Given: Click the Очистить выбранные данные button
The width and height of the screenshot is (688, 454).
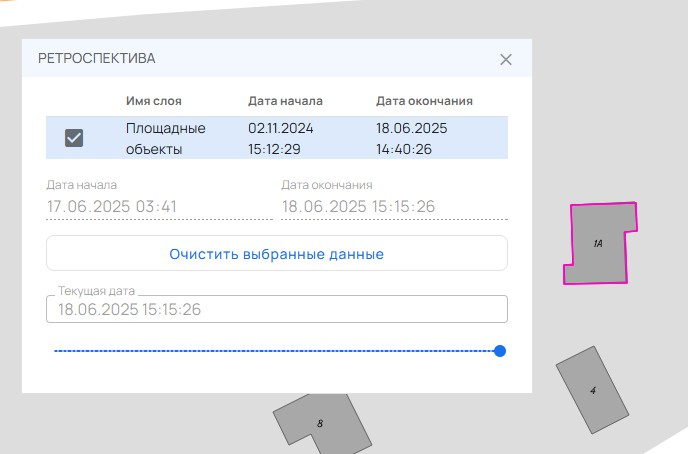Looking at the screenshot, I should coord(277,254).
